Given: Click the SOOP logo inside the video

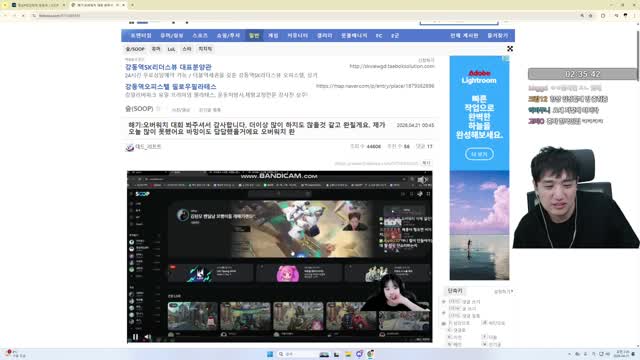Looking at the screenshot, I should click(142, 194).
